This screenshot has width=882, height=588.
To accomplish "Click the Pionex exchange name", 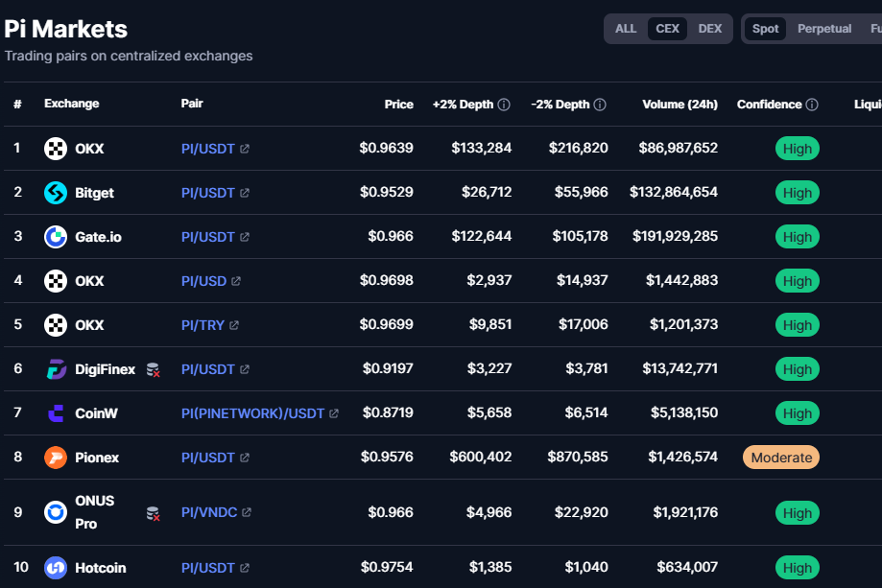I will tap(97, 458).
